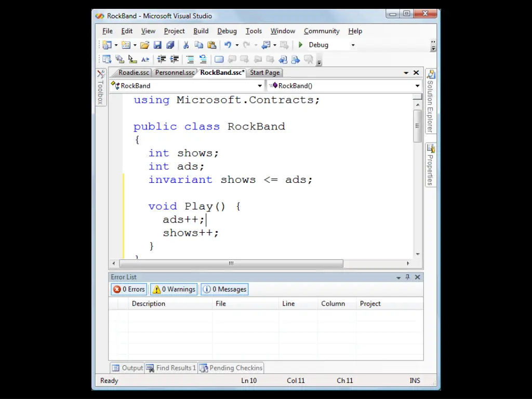
Task: Expand toolbar options at top right
Action: tap(433, 46)
